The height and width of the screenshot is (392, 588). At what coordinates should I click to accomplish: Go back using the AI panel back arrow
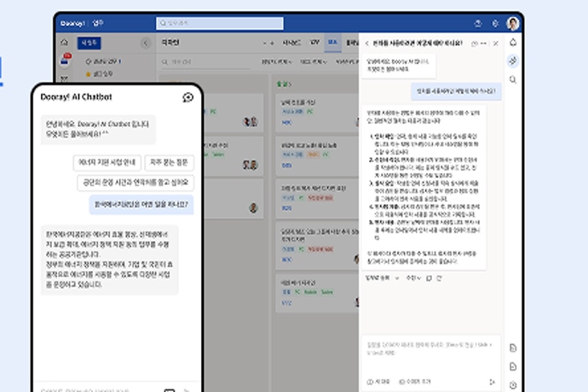coord(366,43)
